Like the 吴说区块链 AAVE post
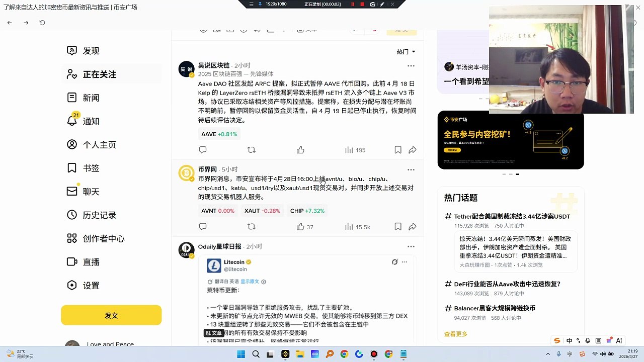The height and width of the screenshot is (362, 644). coord(300,150)
